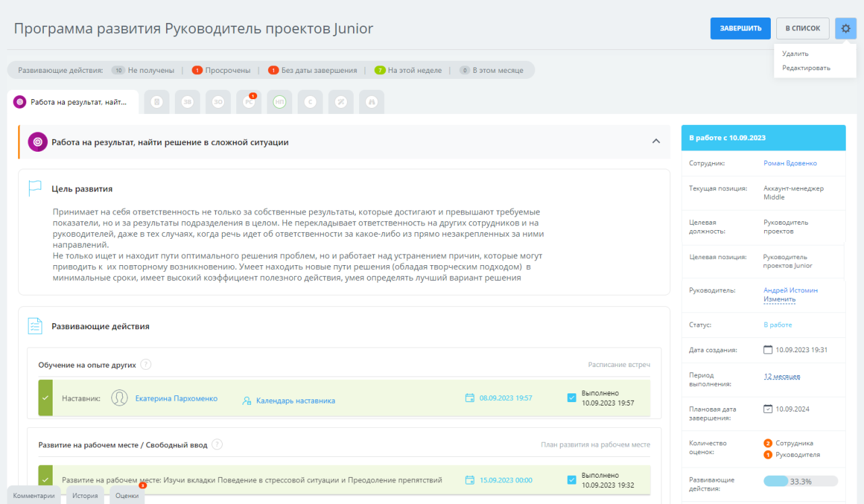Open the 'Оценки' bottom tab

127,495
